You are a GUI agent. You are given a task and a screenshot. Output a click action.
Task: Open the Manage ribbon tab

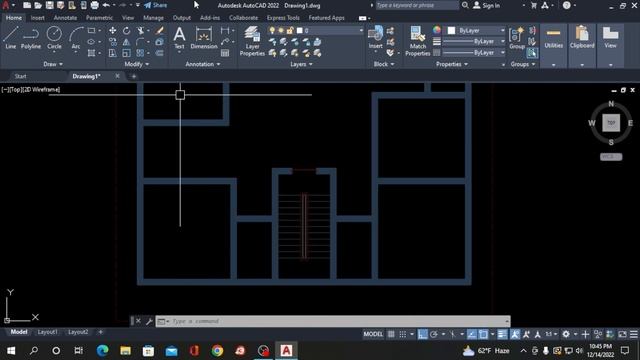click(x=153, y=18)
